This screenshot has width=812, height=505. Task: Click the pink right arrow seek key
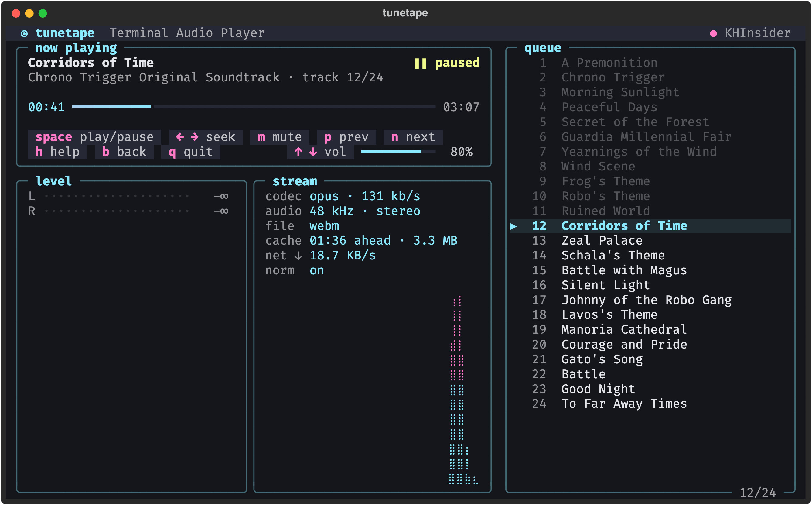(x=195, y=137)
